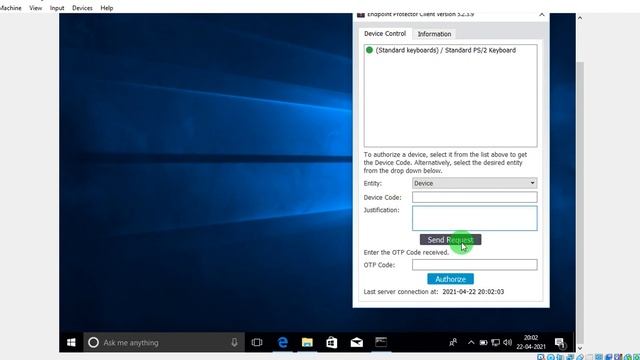Click the Send Request button

(450, 240)
